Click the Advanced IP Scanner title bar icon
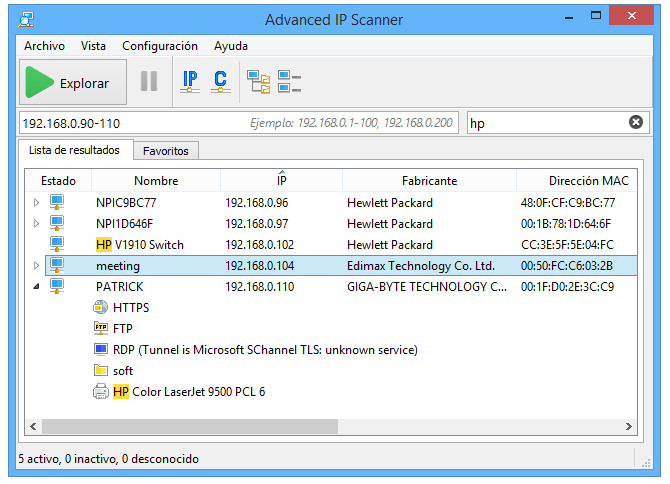The image size is (670, 484). tap(26, 19)
